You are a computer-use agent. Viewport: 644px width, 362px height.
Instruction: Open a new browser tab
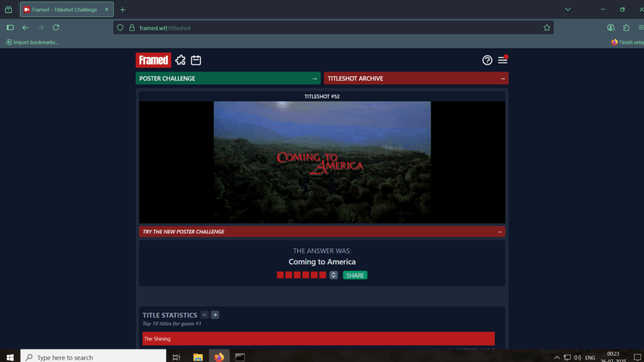[123, 9]
